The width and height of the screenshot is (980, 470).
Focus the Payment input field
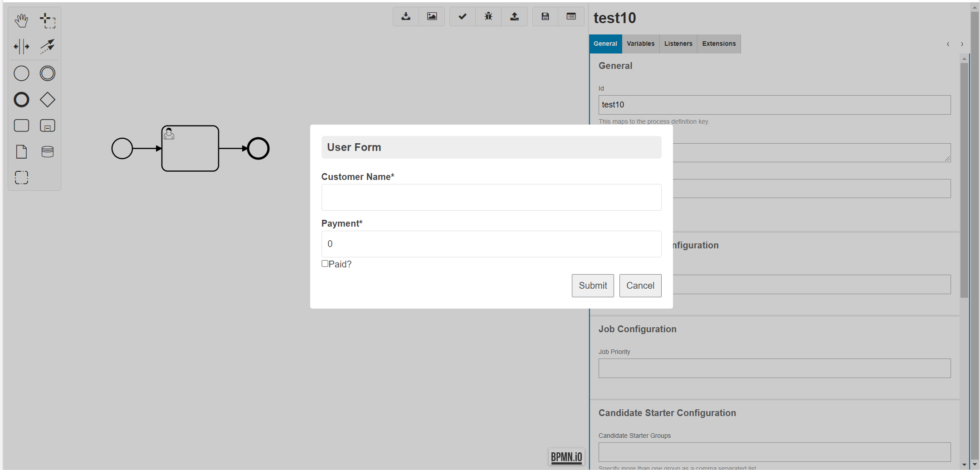492,244
